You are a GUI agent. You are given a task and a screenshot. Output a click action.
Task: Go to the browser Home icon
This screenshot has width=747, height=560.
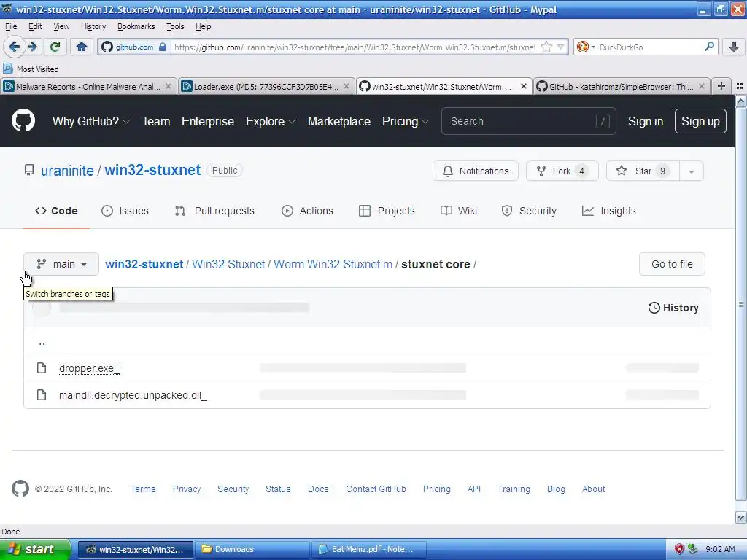(82, 47)
